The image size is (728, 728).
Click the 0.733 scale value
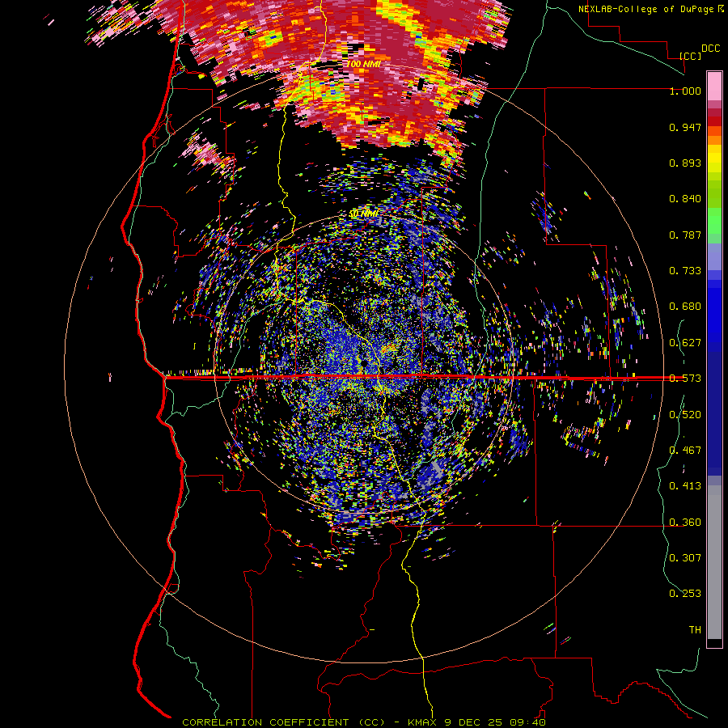tap(685, 271)
